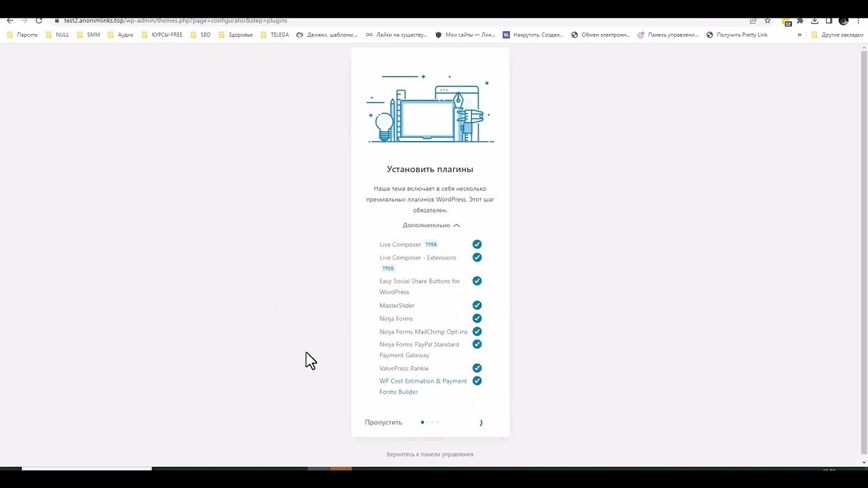Open the Обмен электронн bookmark
The image size is (868, 488).
601,35
